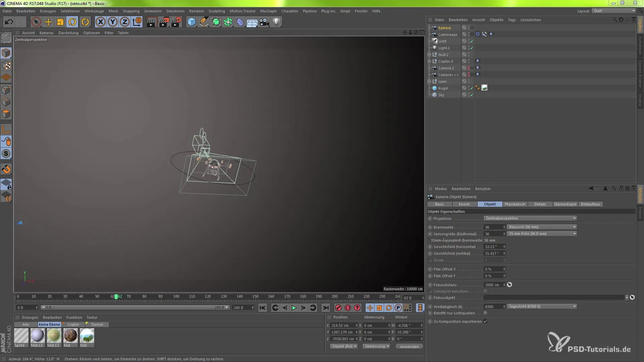Record active objects keyframe

(x=338, y=308)
